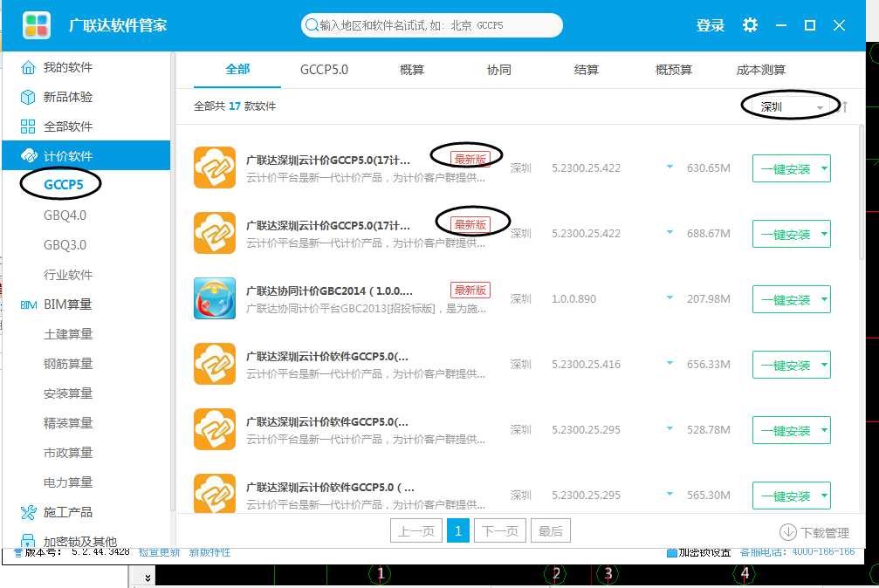This screenshot has height=588, width=879.
Task: Select 土建算量 in sidebar
Action: coord(68,334)
